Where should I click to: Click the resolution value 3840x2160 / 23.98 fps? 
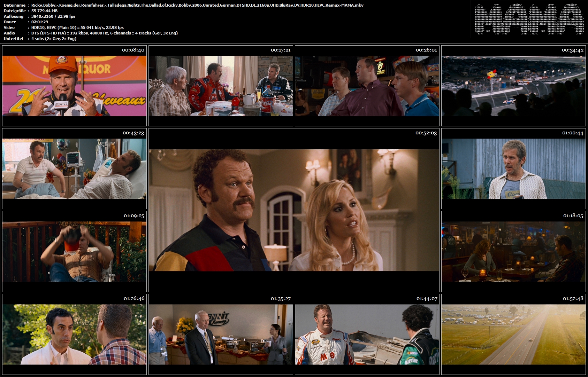[x=53, y=16]
